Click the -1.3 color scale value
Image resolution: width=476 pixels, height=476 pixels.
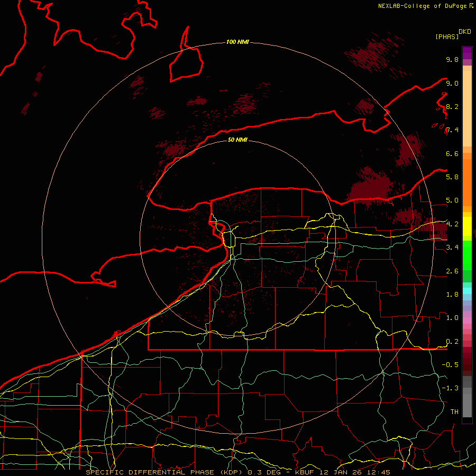450,388
